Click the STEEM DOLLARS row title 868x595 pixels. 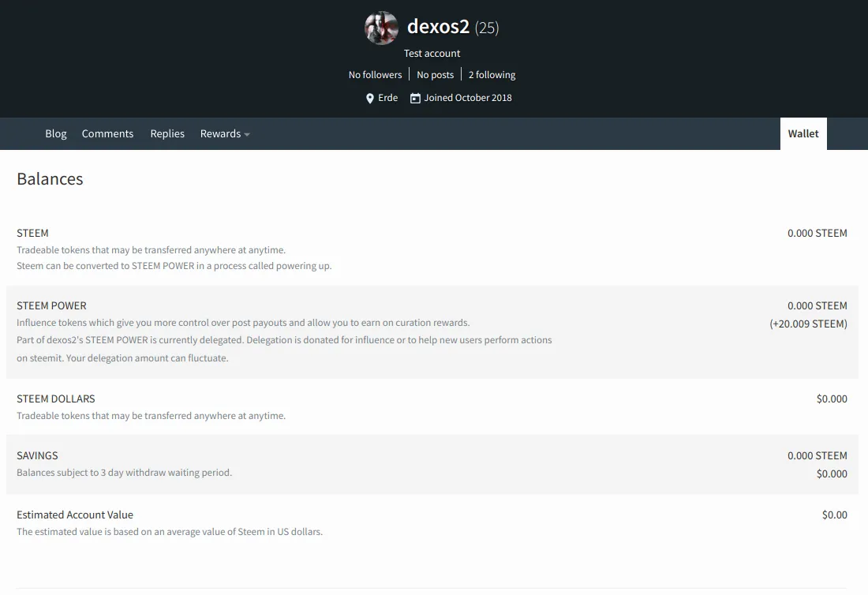56,399
